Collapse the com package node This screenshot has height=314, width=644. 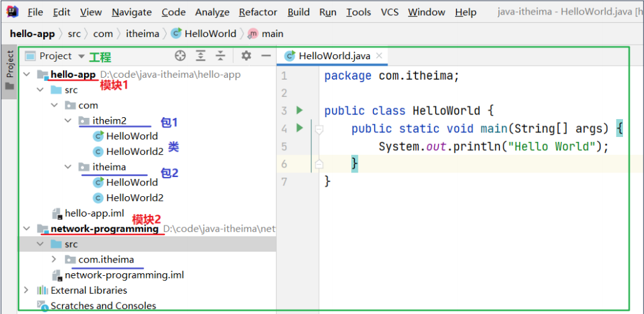pos(54,106)
